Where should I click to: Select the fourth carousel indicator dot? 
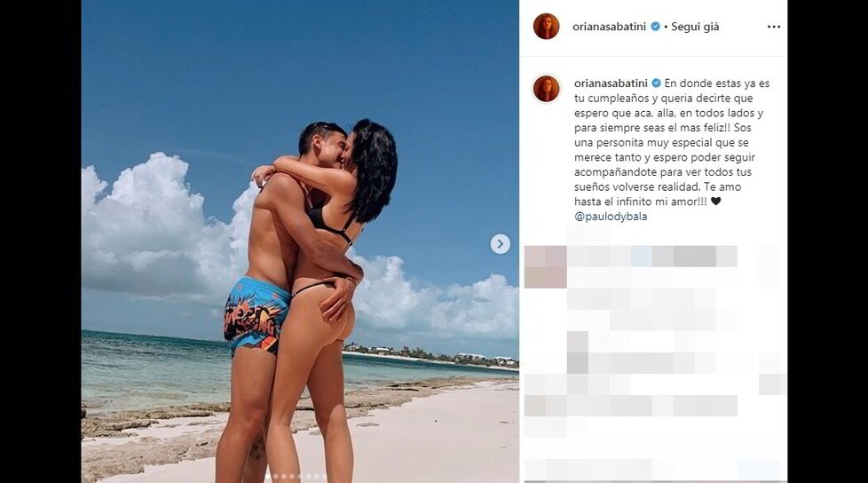click(292, 477)
